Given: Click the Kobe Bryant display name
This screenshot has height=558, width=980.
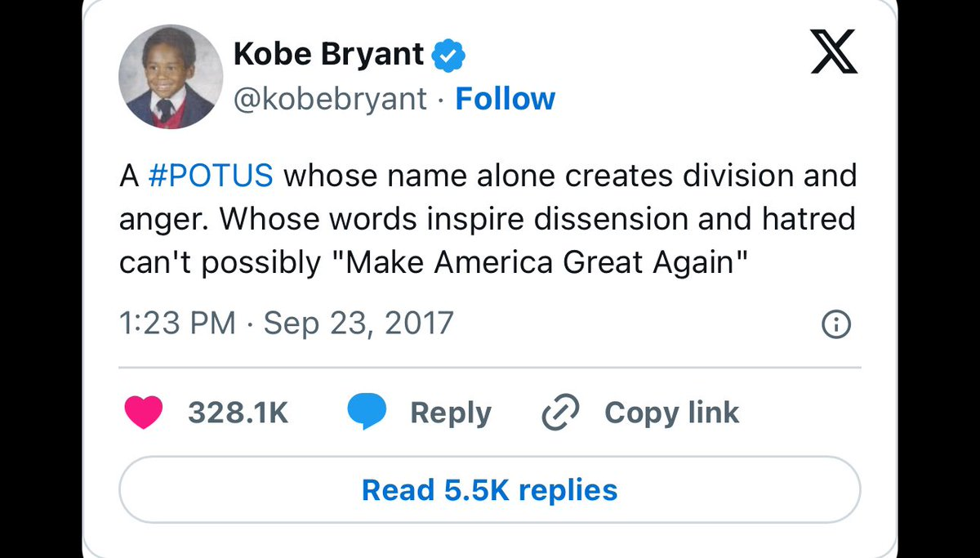Looking at the screenshot, I should 328,55.
